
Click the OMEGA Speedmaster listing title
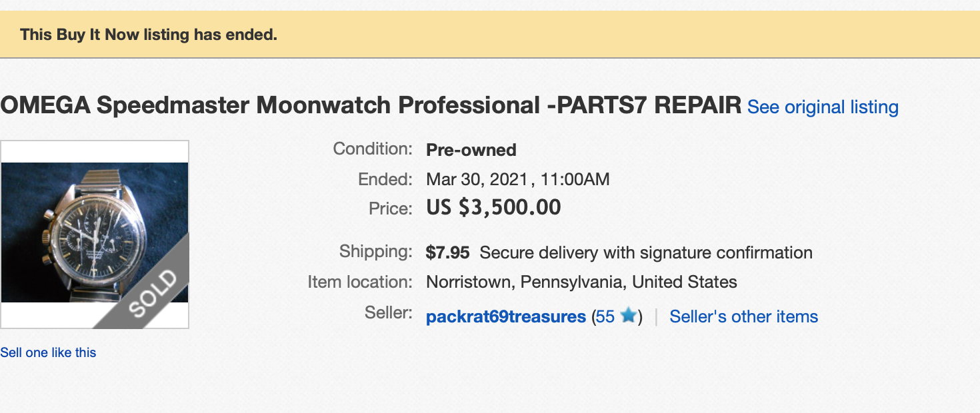(x=371, y=105)
